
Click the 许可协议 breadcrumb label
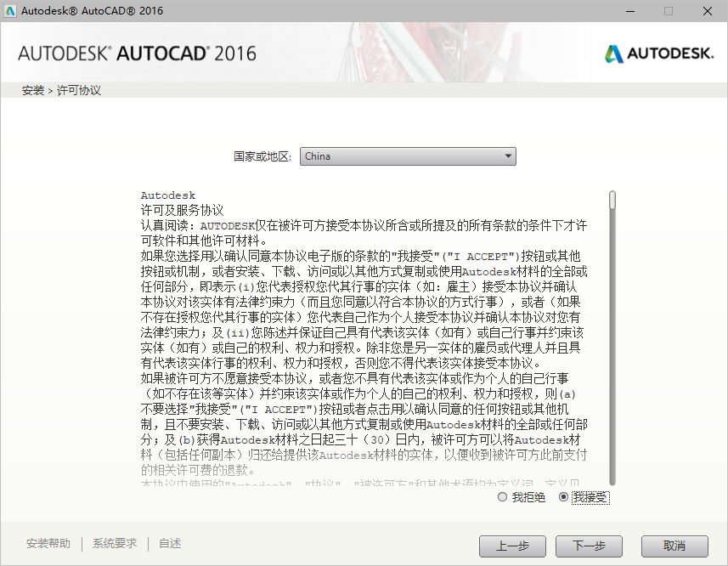pyautogui.click(x=70, y=89)
